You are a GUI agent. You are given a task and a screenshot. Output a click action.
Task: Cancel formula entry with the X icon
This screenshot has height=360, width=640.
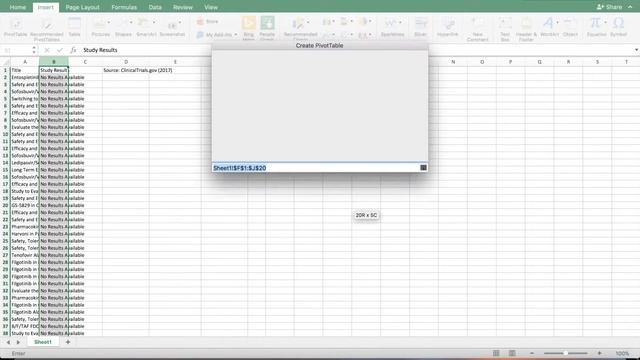[47, 50]
